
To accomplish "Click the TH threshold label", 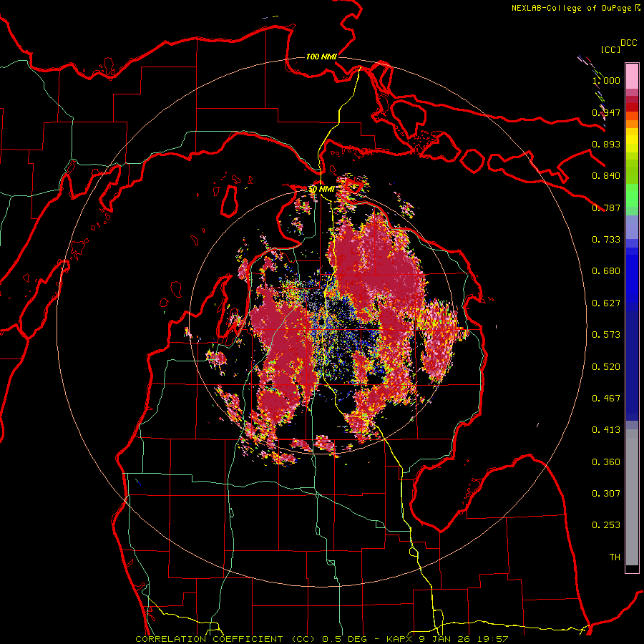I will click(615, 557).
